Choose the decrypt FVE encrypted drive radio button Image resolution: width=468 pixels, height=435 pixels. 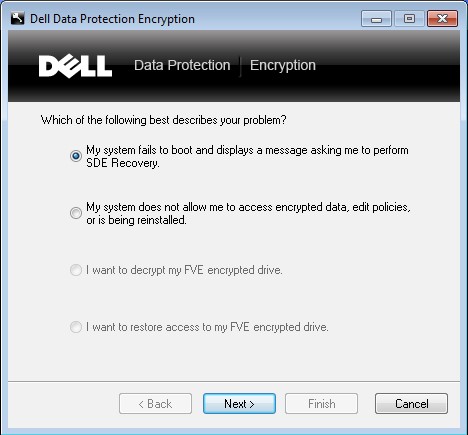pos(76,270)
